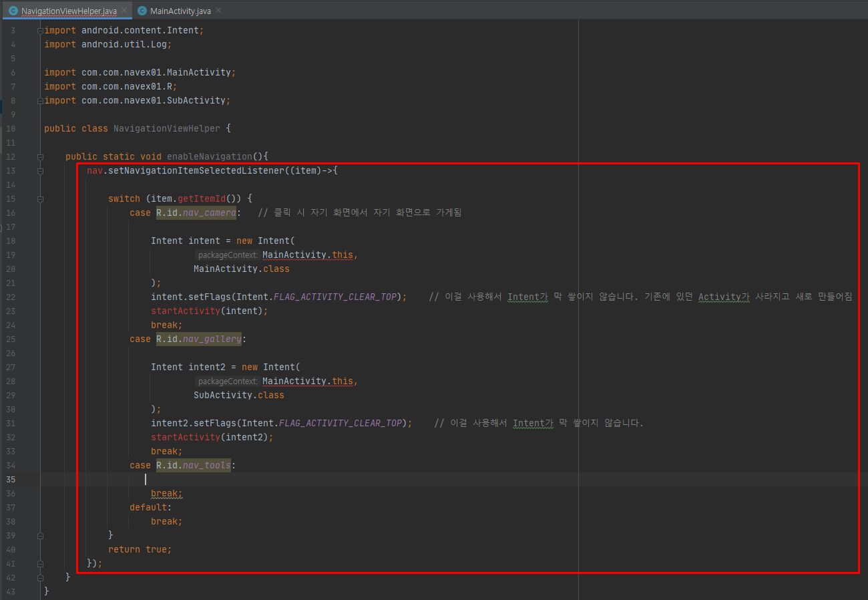The height and width of the screenshot is (600, 868).
Task: Place the cursor on nav_camera
Action: tap(210, 213)
